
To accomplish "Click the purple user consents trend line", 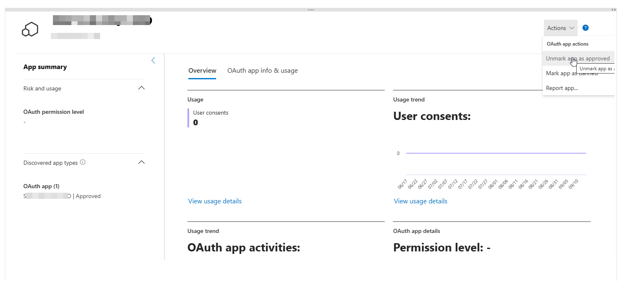I will [x=496, y=153].
